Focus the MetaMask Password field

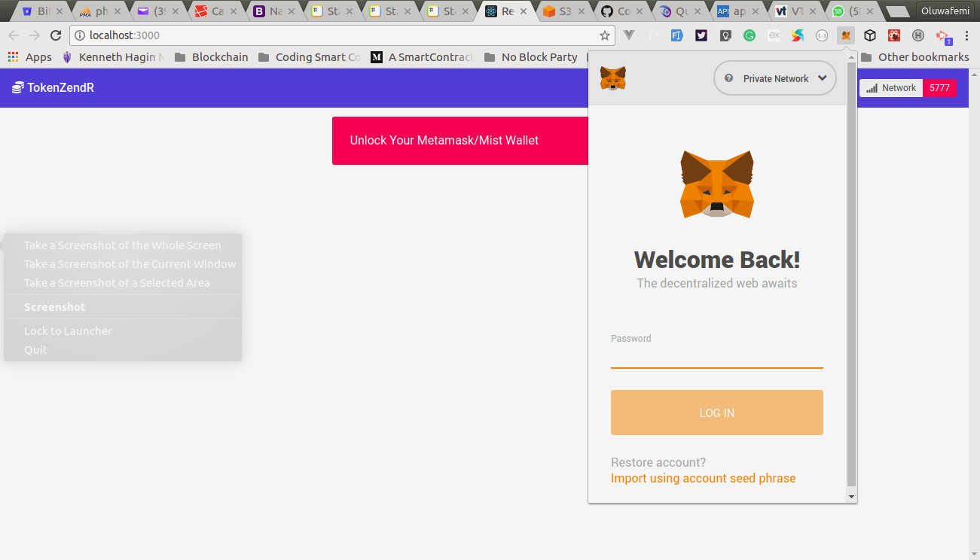[x=716, y=357]
